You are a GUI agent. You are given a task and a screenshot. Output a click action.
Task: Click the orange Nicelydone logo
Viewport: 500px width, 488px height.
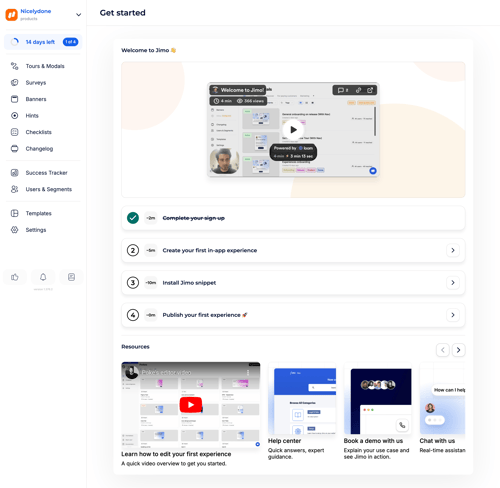pos(12,15)
